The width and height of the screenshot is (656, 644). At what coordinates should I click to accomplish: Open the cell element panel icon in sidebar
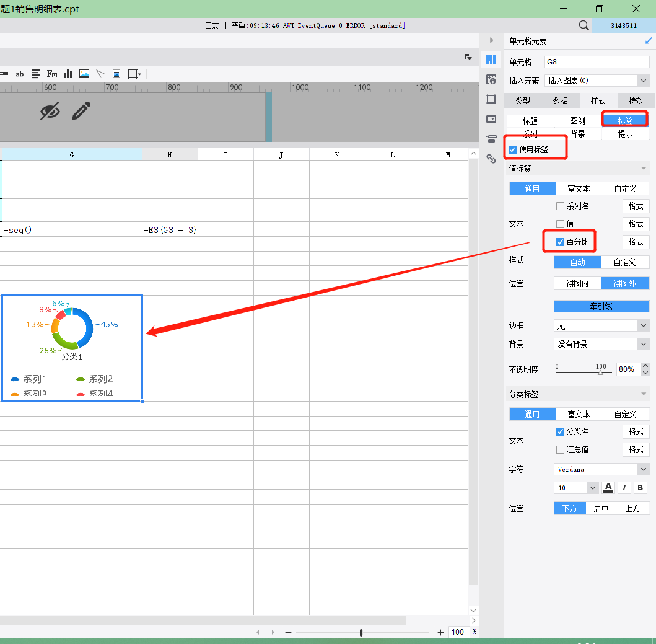[491, 60]
